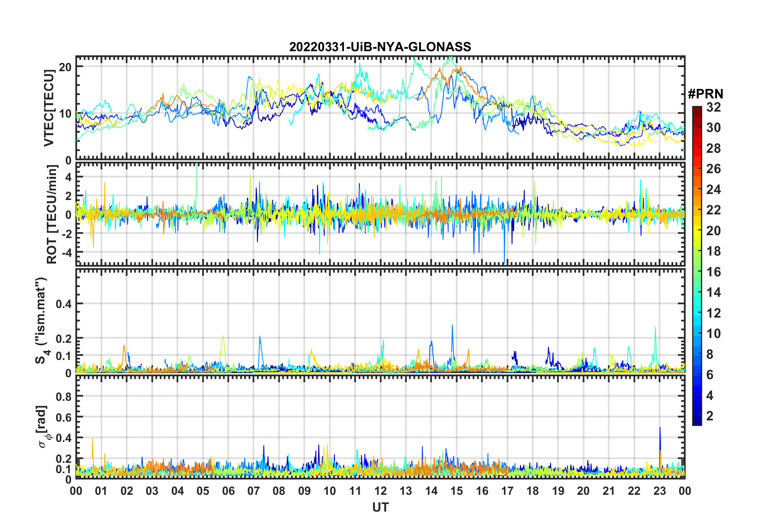Click the UT axis tick label 03
The height and width of the screenshot is (532, 761).
pos(152,491)
